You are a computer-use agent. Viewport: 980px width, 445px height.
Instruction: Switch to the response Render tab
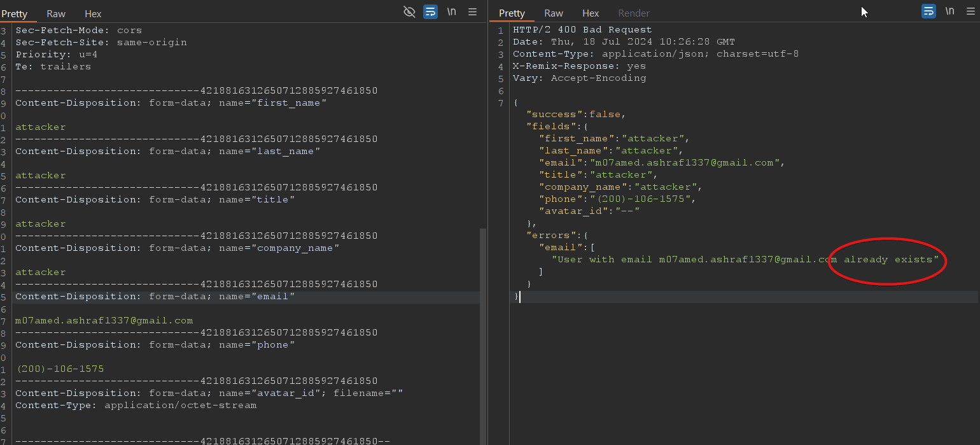[634, 13]
